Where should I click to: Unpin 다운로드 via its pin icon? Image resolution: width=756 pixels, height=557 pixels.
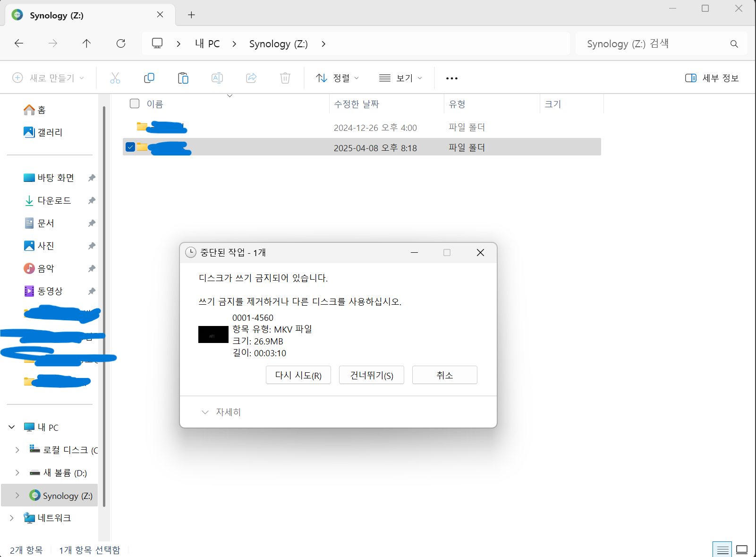pyautogui.click(x=92, y=201)
